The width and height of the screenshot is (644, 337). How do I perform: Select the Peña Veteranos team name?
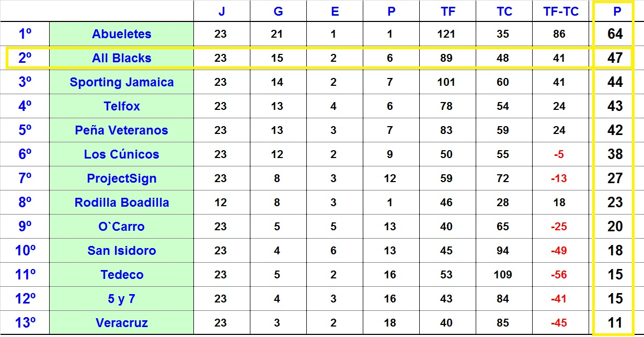click(121, 130)
